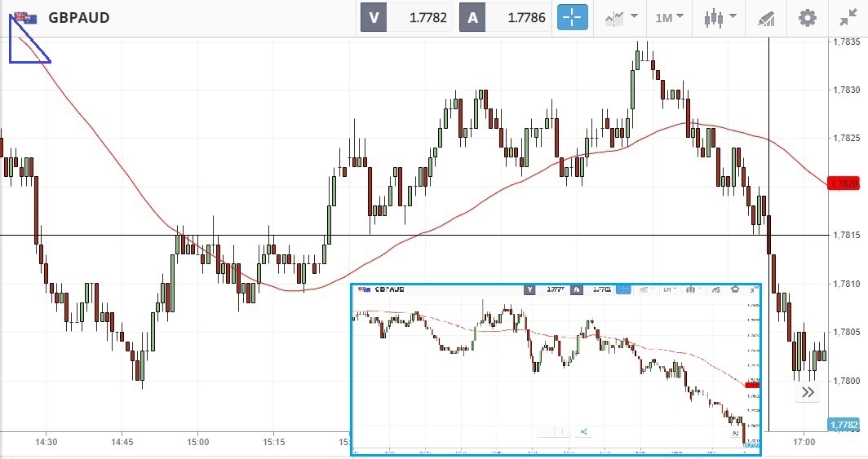The height and width of the screenshot is (459, 868).
Task: Click the red moving average price label
Action: pos(845,183)
